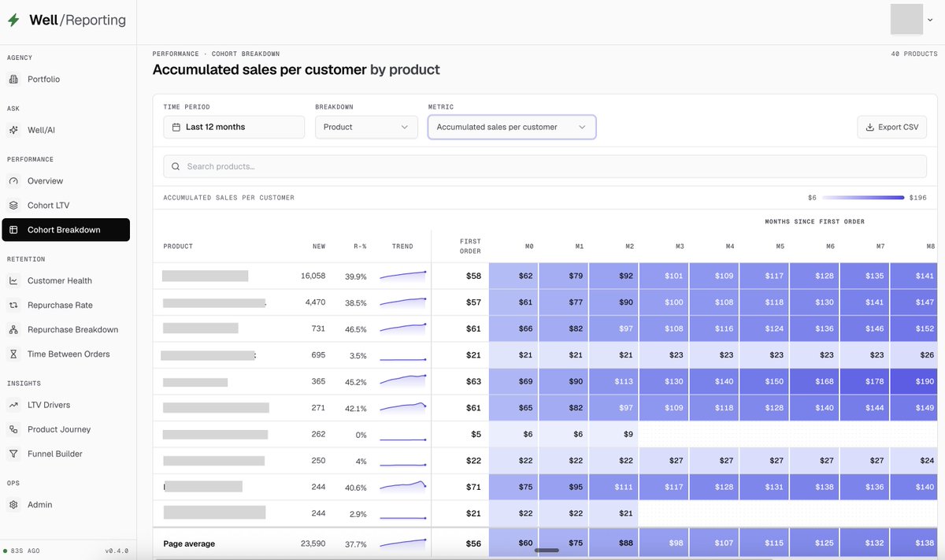Expand the Breakdown Product dropdown

coord(366,127)
